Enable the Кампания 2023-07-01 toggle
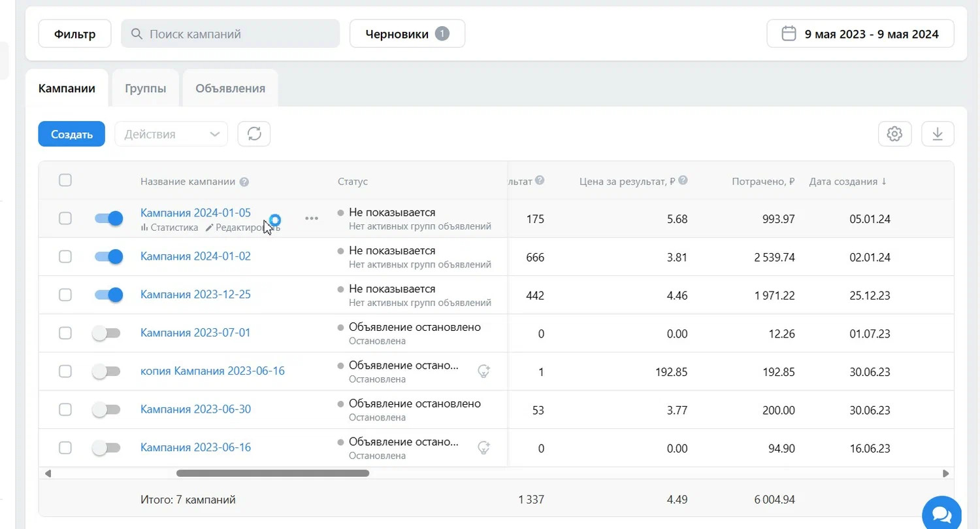 [x=106, y=333]
